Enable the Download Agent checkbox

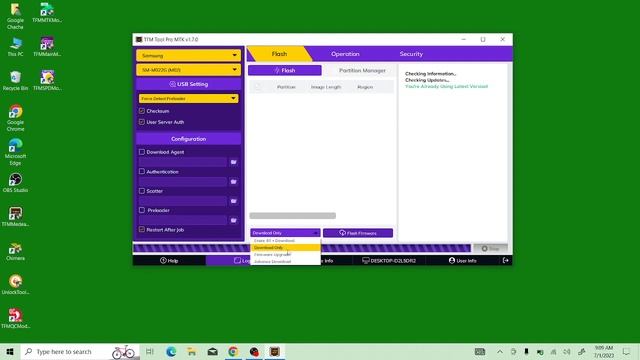click(142, 152)
